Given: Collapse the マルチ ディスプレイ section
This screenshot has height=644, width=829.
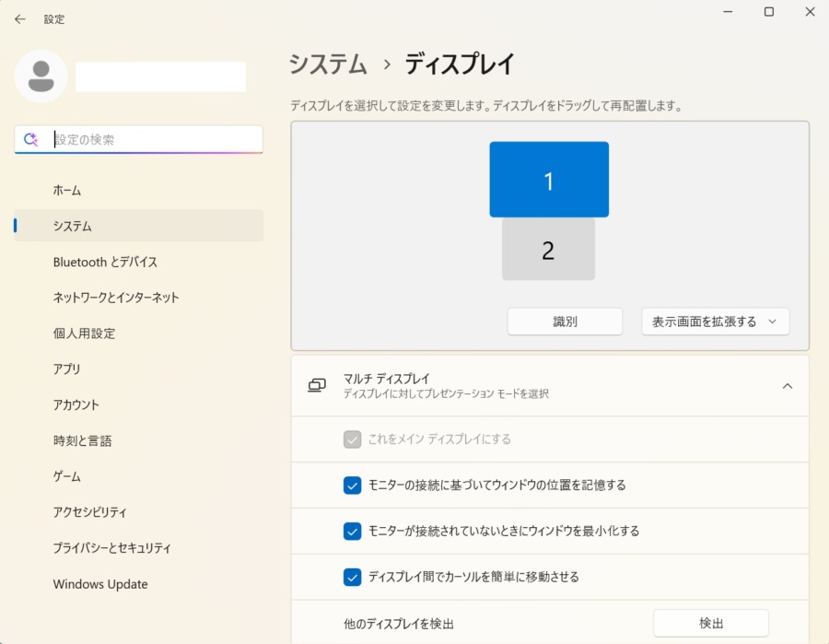Looking at the screenshot, I should click(788, 386).
